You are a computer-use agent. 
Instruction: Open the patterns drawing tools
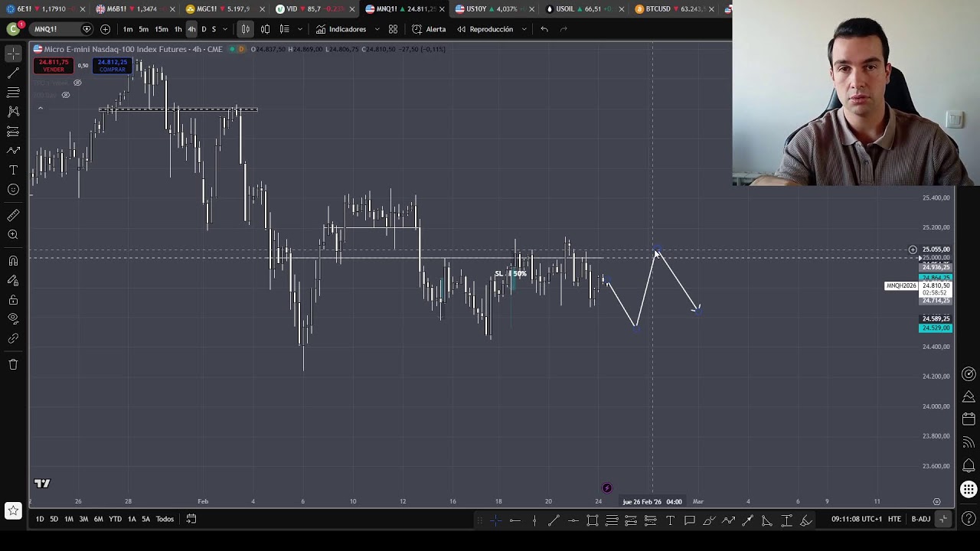point(13,112)
